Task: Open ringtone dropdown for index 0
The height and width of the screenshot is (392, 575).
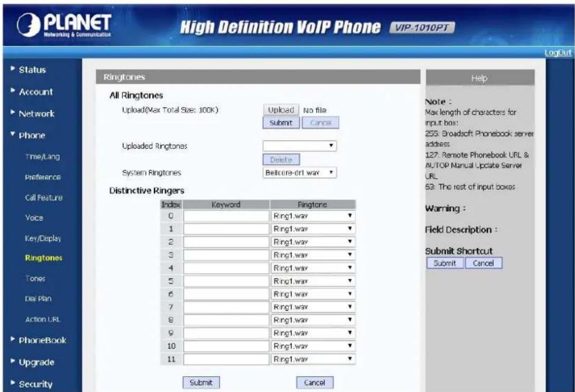Action: (313, 216)
